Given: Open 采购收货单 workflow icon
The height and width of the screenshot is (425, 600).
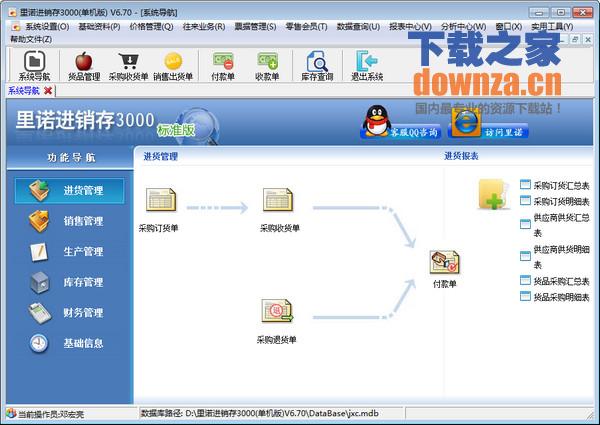Looking at the screenshot, I should click(x=278, y=200).
